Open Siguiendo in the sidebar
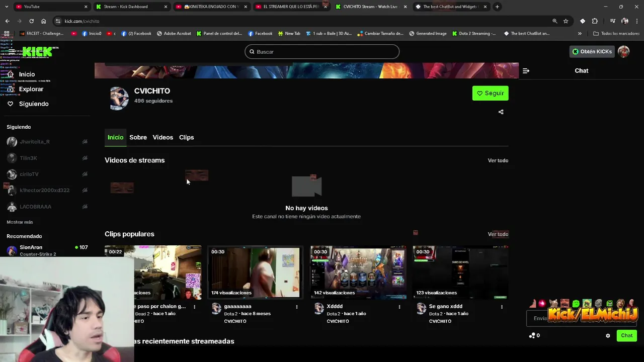This screenshot has width=644, height=362. (28, 104)
